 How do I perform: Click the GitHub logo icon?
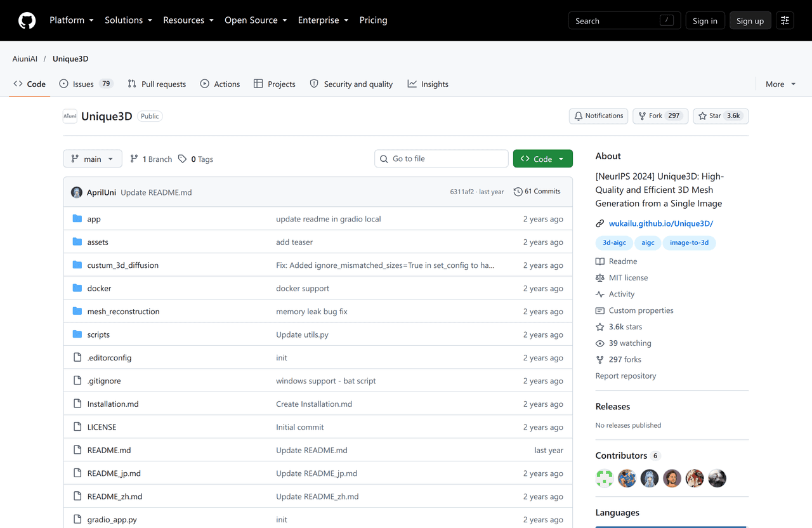27,20
